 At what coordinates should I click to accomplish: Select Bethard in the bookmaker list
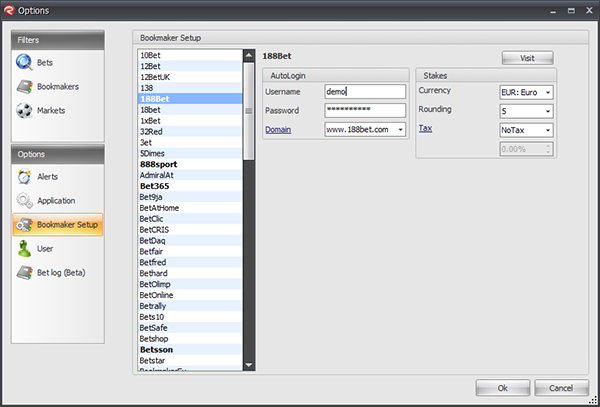[190, 273]
